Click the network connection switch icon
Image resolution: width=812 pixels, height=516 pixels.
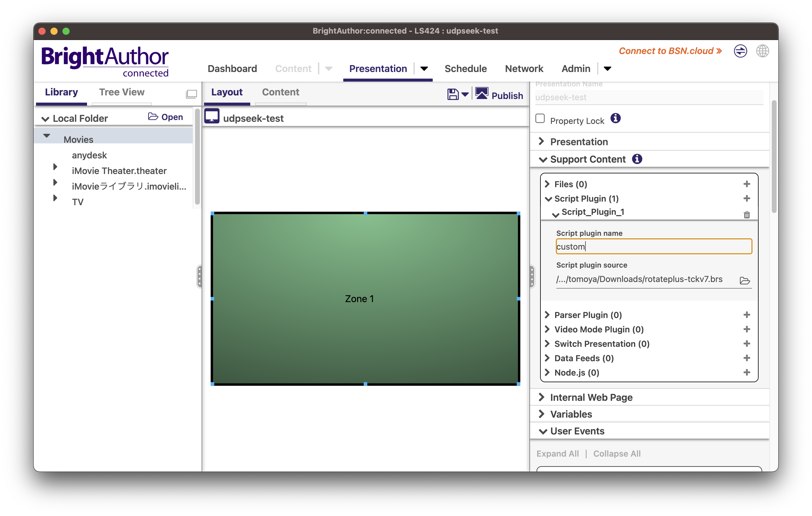coord(740,51)
